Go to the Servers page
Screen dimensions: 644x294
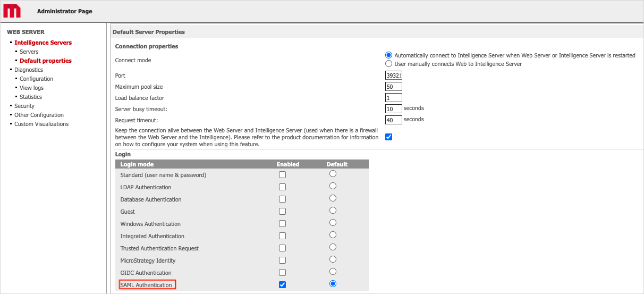coord(29,52)
